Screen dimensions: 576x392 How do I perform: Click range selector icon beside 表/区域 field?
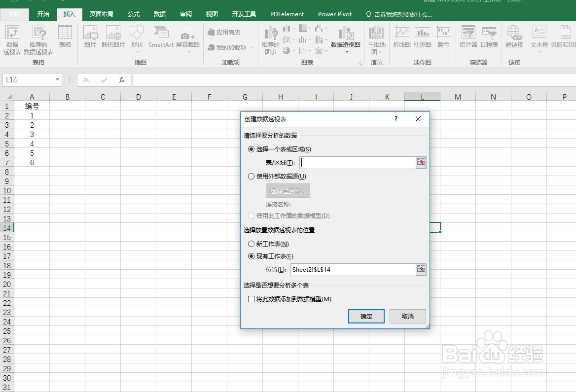point(421,162)
